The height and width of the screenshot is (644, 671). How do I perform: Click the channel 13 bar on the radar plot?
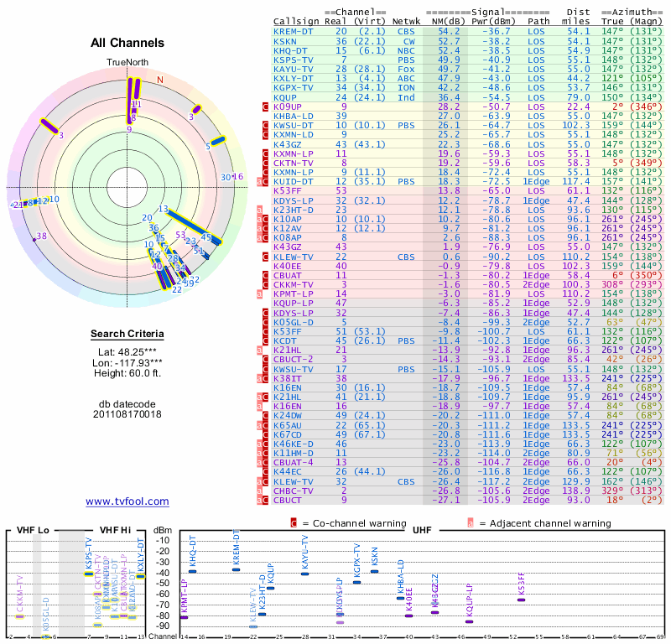(x=195, y=226)
